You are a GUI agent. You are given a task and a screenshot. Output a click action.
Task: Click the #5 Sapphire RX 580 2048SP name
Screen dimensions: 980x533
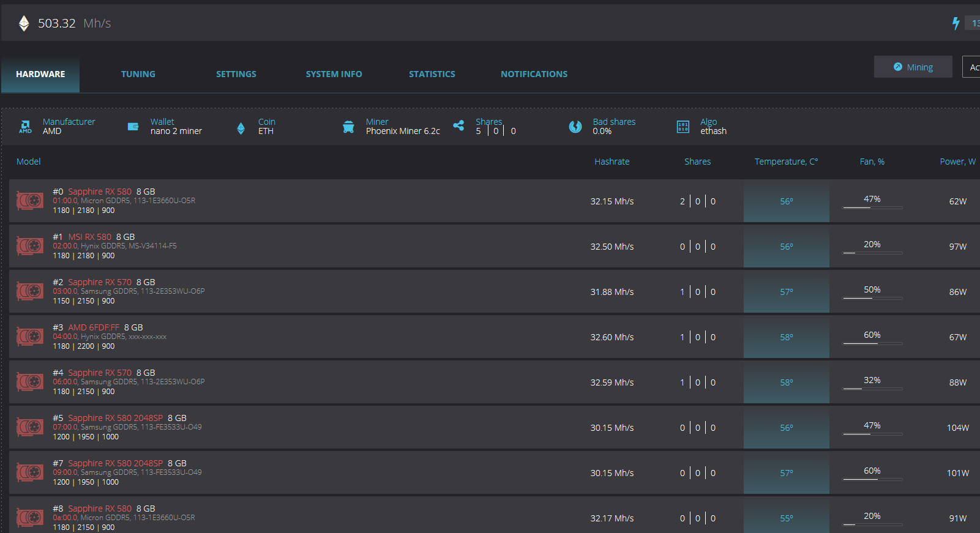pos(116,418)
